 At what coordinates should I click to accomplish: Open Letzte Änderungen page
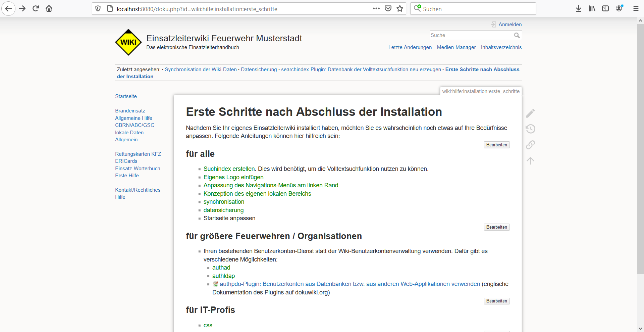410,47
